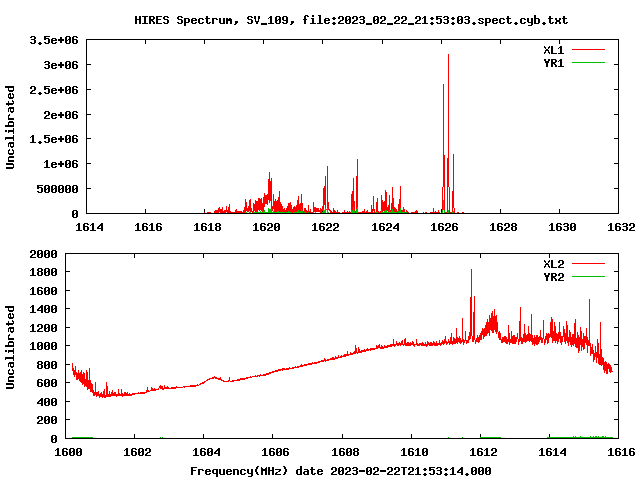640x480 pixels.
Task: Click the 2e+06 y-axis label
Action: coord(61,115)
